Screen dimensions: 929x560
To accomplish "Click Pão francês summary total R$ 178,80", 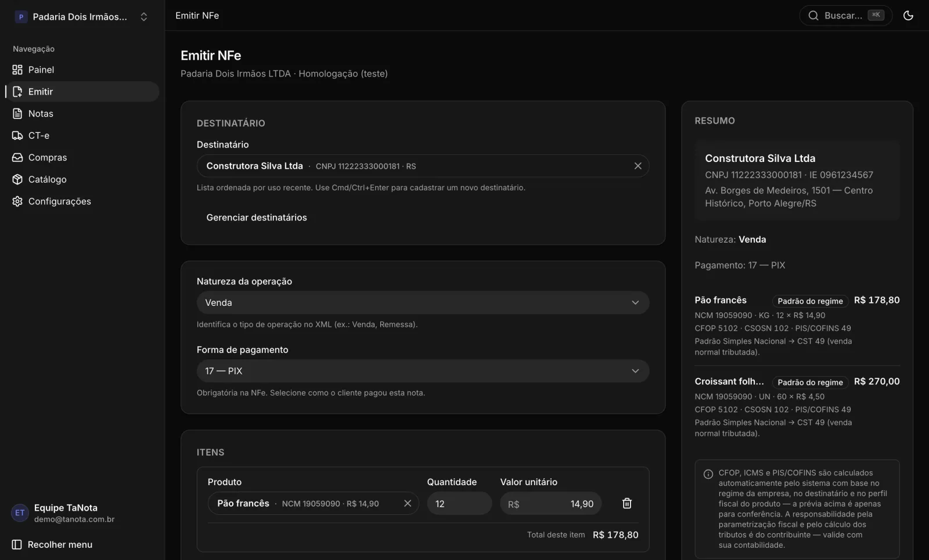I will click(x=877, y=300).
